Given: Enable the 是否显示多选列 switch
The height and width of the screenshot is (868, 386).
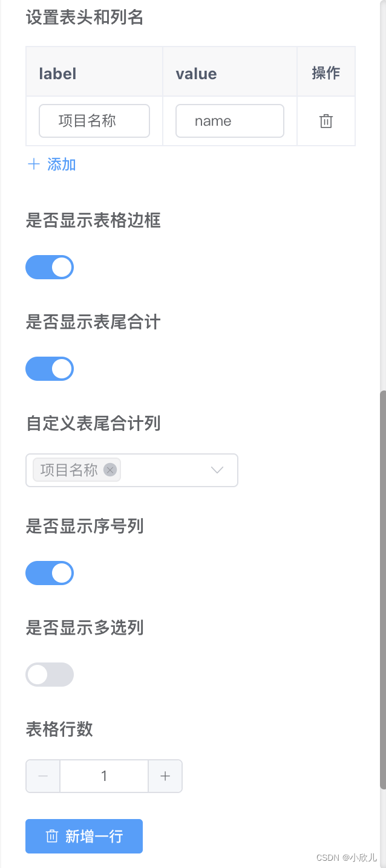Looking at the screenshot, I should [x=50, y=674].
